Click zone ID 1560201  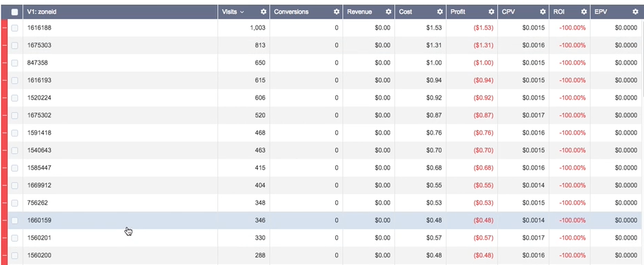(39, 238)
